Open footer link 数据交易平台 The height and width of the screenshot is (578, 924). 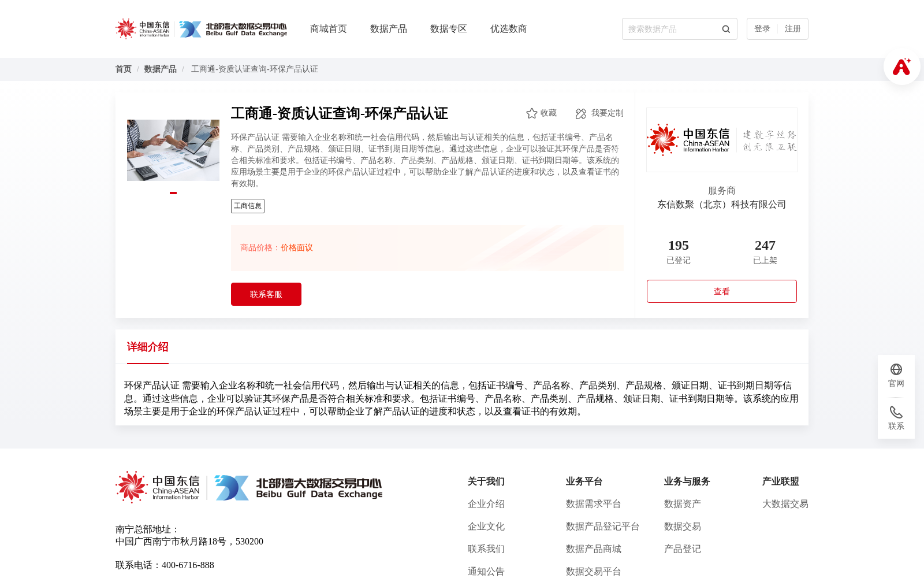[x=594, y=572]
